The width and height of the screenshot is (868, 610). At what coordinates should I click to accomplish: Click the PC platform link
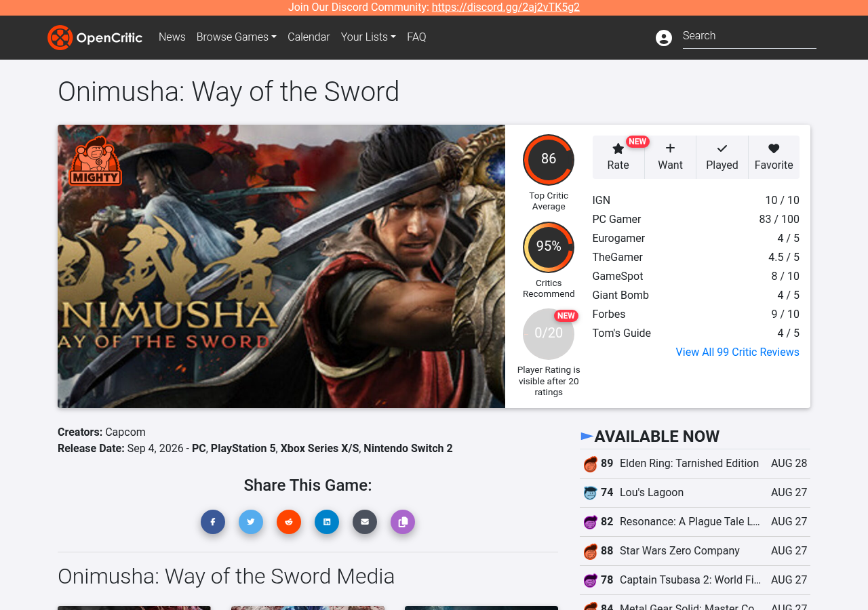tap(199, 449)
